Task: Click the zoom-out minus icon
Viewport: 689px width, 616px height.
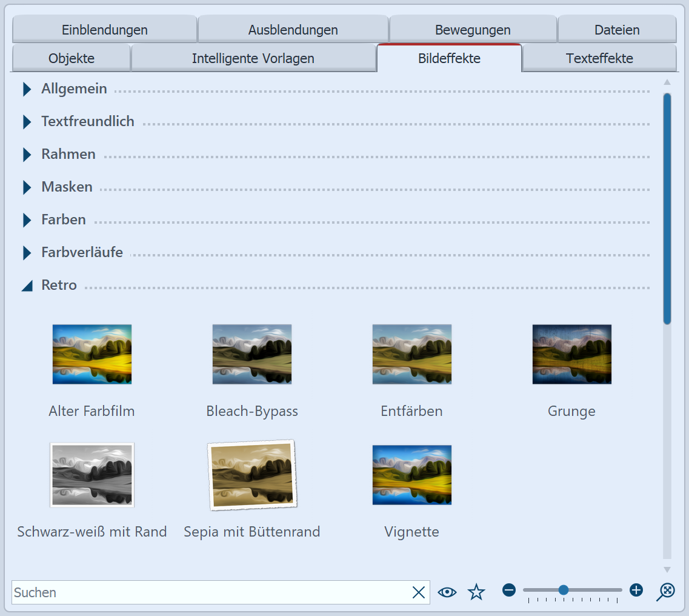Action: pos(509,589)
